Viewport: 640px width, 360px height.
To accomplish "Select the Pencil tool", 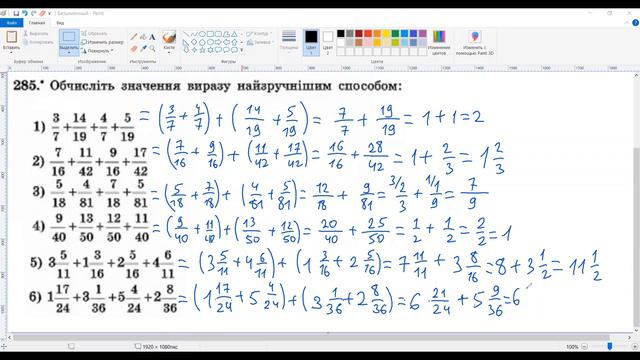I will click(x=134, y=37).
